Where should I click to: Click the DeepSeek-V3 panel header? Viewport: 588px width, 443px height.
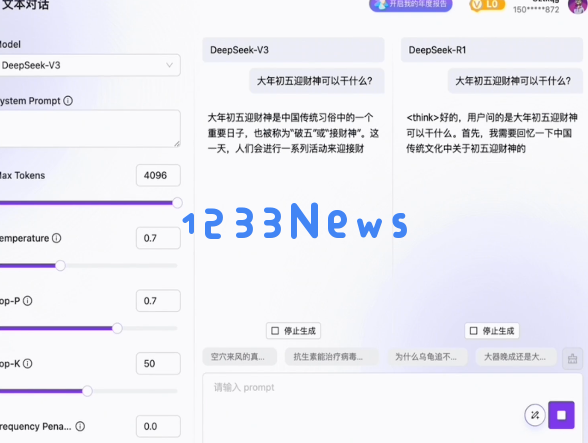coord(293,50)
